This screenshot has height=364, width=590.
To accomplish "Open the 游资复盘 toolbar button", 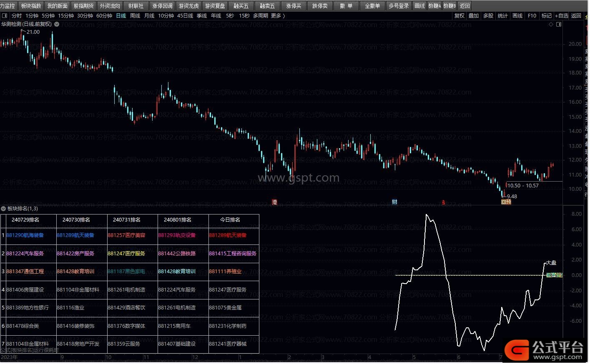I will coord(215,6).
